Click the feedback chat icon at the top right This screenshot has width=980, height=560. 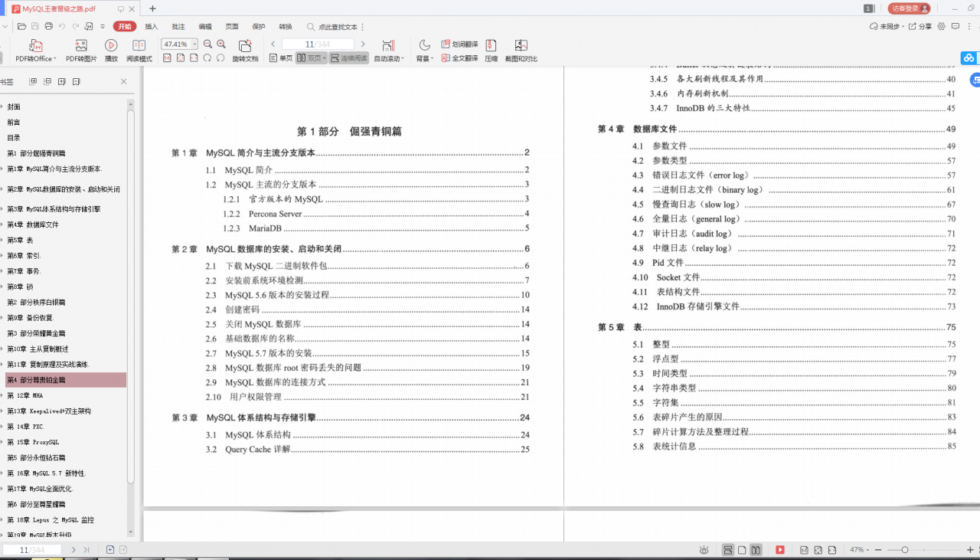(955, 26)
